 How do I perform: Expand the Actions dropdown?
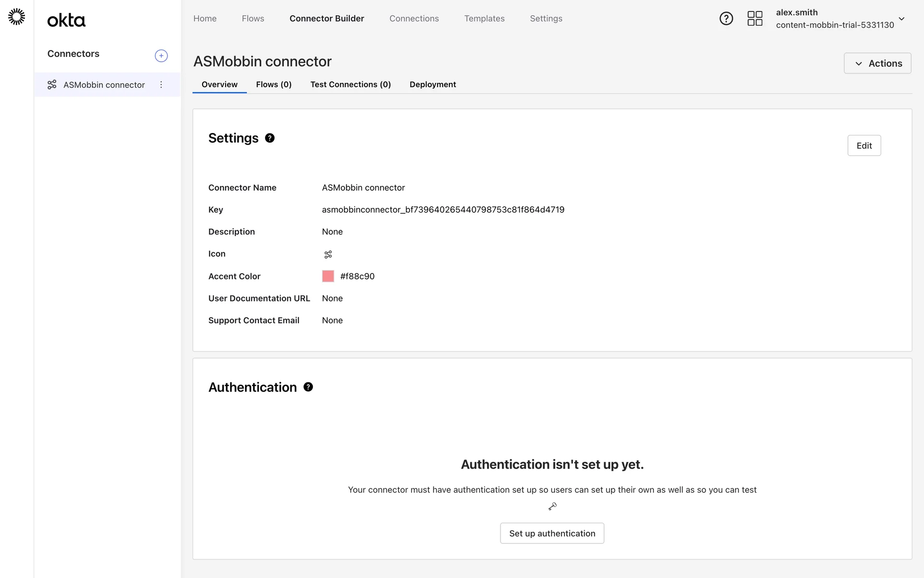(877, 64)
